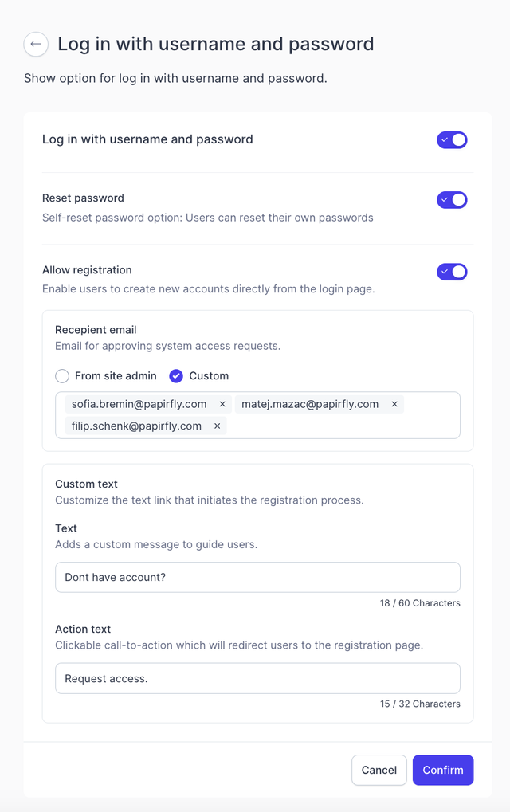Click the 18 / 60 Characters counter
The width and height of the screenshot is (510, 812).
tap(420, 603)
